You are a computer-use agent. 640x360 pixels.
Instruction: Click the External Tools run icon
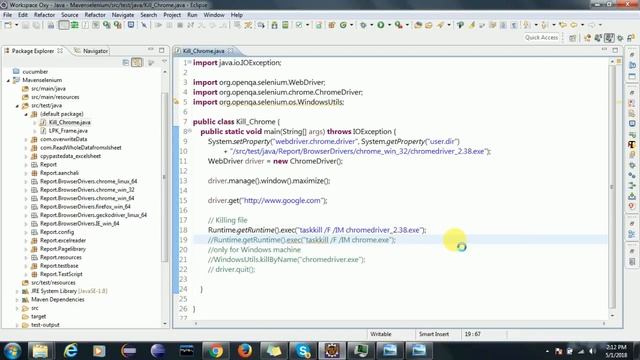click(x=398, y=25)
